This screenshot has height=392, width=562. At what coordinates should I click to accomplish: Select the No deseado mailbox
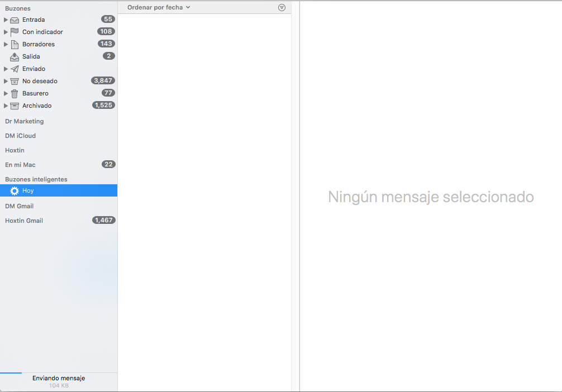tap(59, 81)
